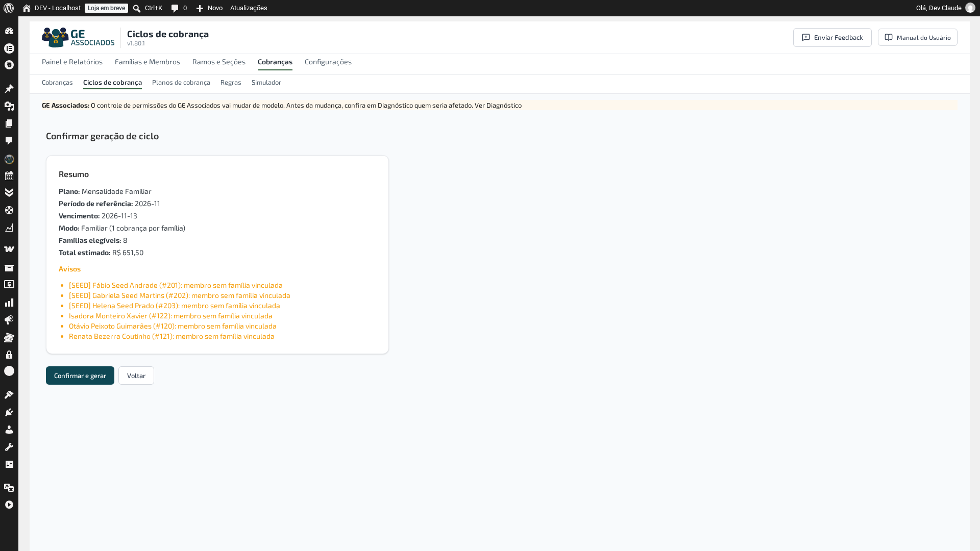Open Payments dollar icon in sidebar
This screenshot has height=551, width=980.
tap(9, 284)
